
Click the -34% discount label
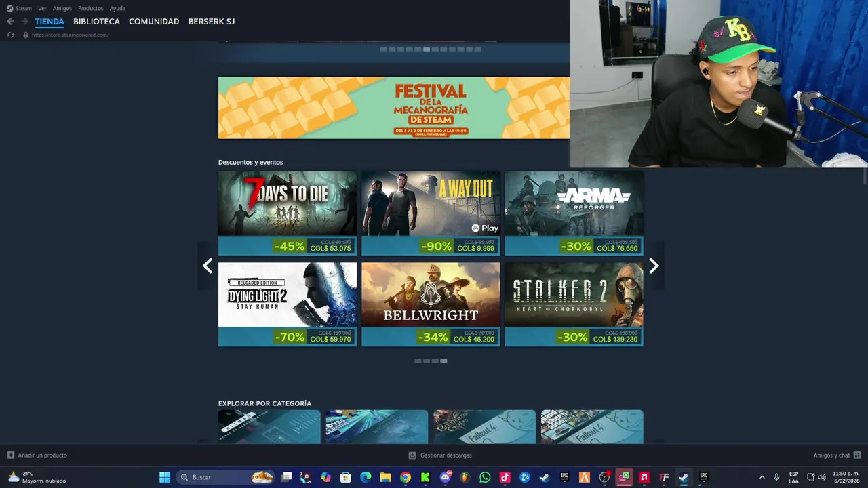[433, 337]
